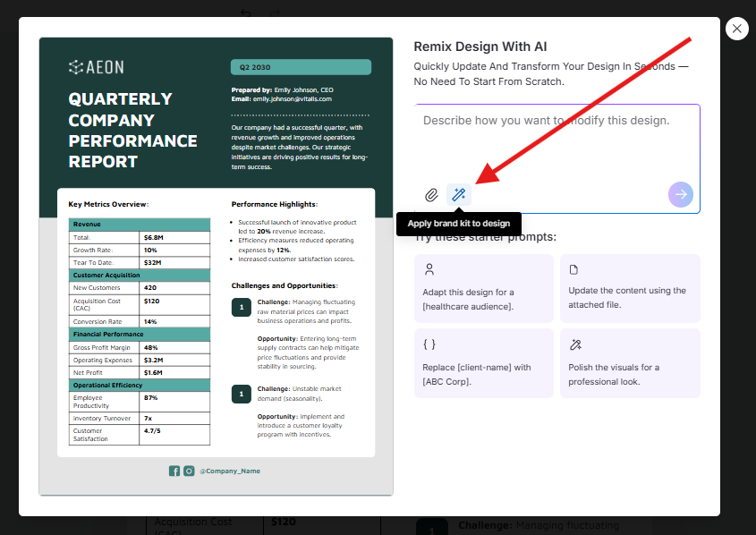The image size is (756, 535).
Task: Click the @Company_Name handle in design footer
Action: 229,471
